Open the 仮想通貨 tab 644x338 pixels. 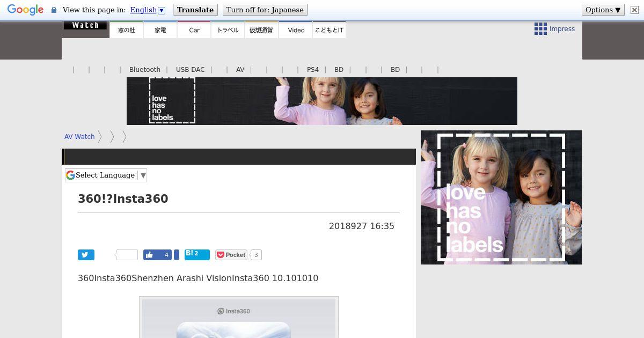pyautogui.click(x=261, y=30)
